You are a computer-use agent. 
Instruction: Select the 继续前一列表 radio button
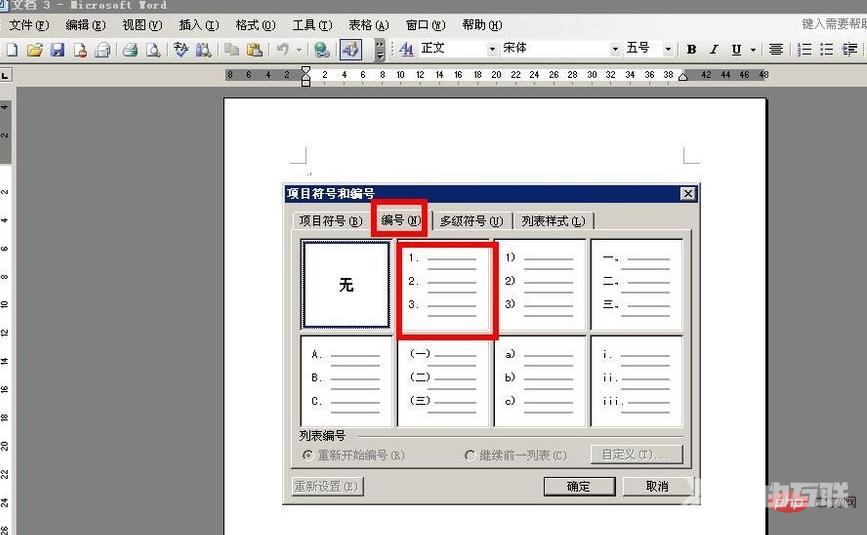[470, 455]
